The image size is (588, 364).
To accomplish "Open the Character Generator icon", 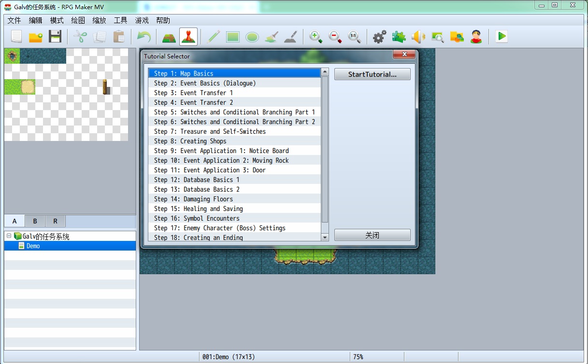I will coord(476,37).
